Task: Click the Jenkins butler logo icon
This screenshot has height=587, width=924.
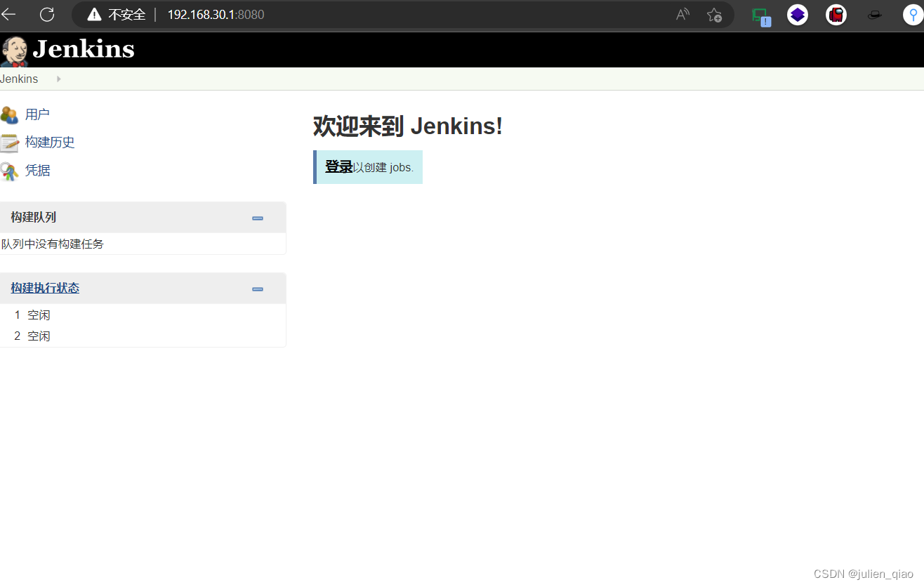Action: (x=14, y=51)
